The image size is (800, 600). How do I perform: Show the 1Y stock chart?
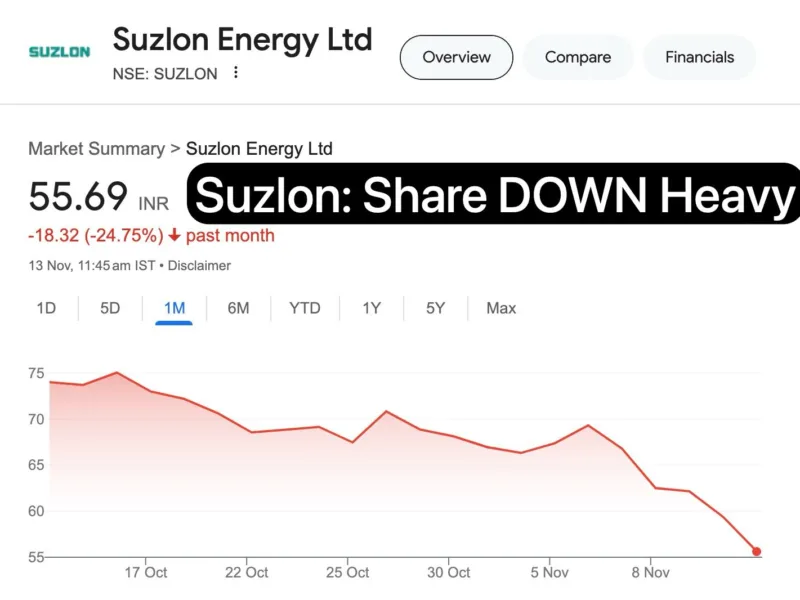click(x=370, y=308)
